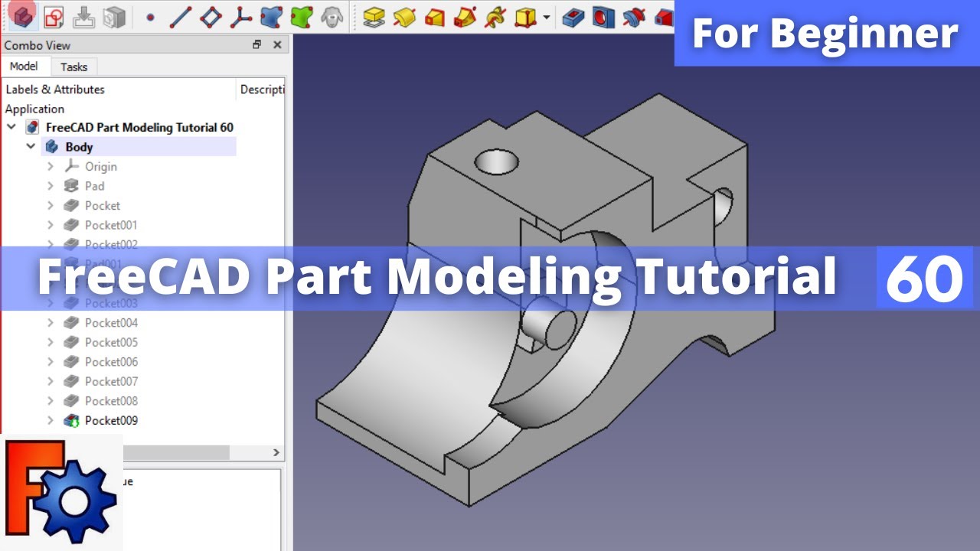Select the datum point tool
This screenshot has width=980, height=551.
150,17
